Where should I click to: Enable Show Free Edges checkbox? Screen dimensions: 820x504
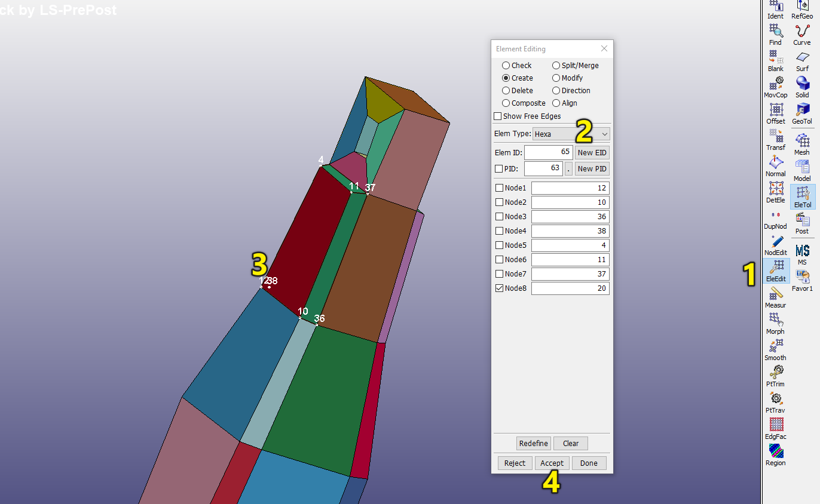tap(497, 116)
